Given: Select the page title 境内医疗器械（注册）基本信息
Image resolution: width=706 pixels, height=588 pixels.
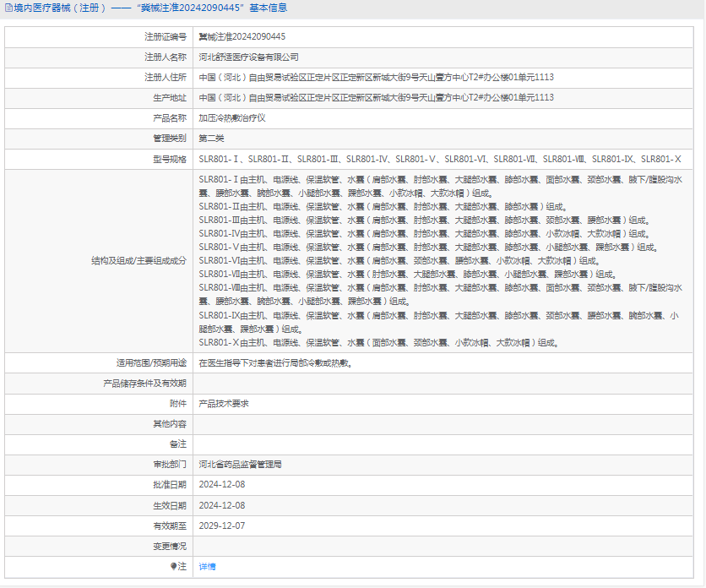Looking at the screenshot, I should point(150,8).
